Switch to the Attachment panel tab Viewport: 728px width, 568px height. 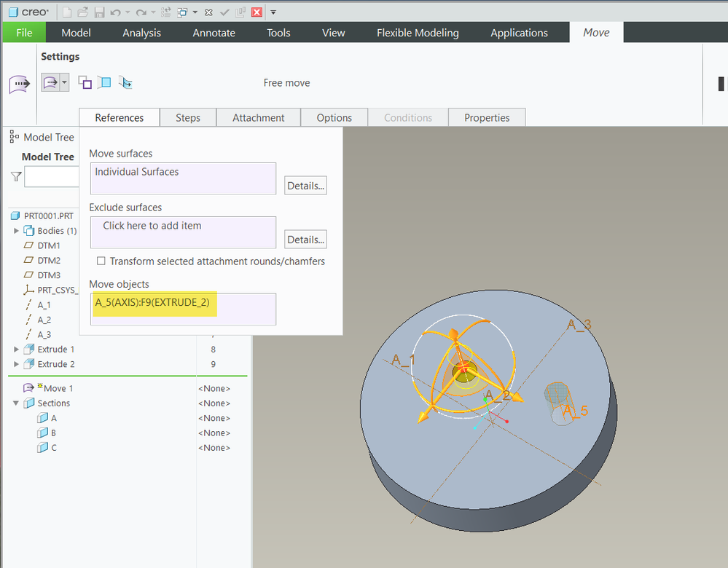258,118
